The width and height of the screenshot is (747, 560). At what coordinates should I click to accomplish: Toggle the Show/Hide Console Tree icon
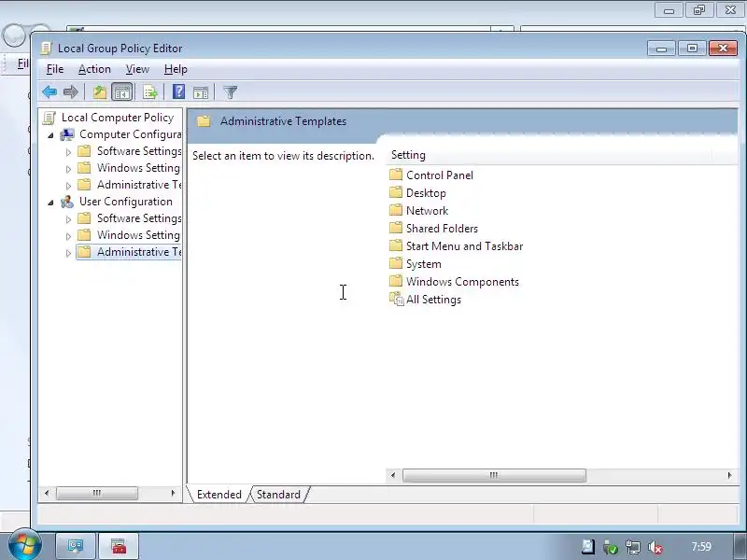(x=122, y=91)
